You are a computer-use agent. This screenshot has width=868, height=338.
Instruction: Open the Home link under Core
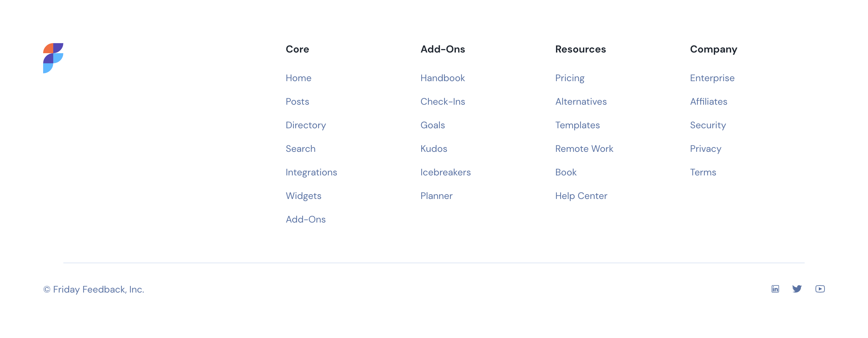click(299, 78)
